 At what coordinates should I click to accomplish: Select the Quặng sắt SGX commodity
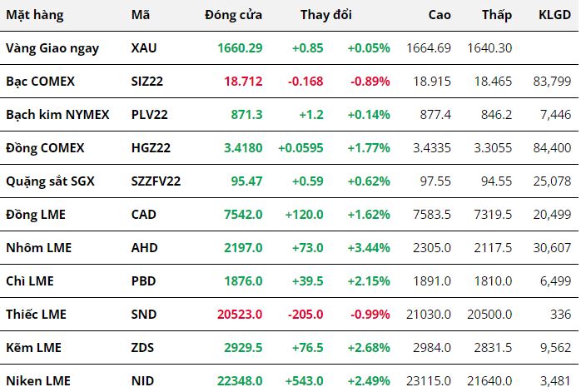[50, 181]
